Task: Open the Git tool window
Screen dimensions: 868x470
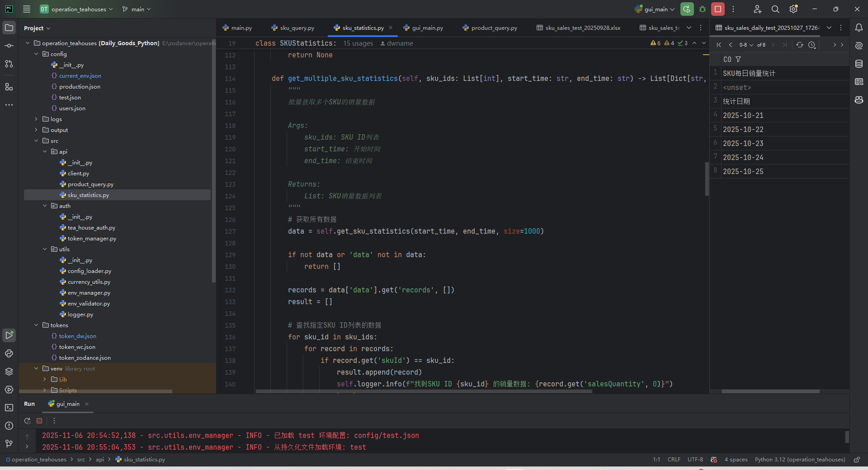Action: pyautogui.click(x=9, y=444)
